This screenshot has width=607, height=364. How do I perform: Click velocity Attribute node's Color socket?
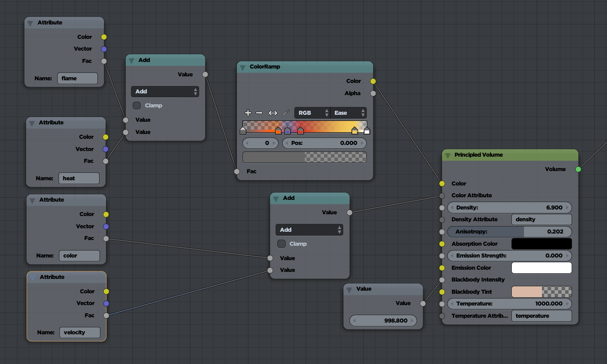[x=106, y=292]
